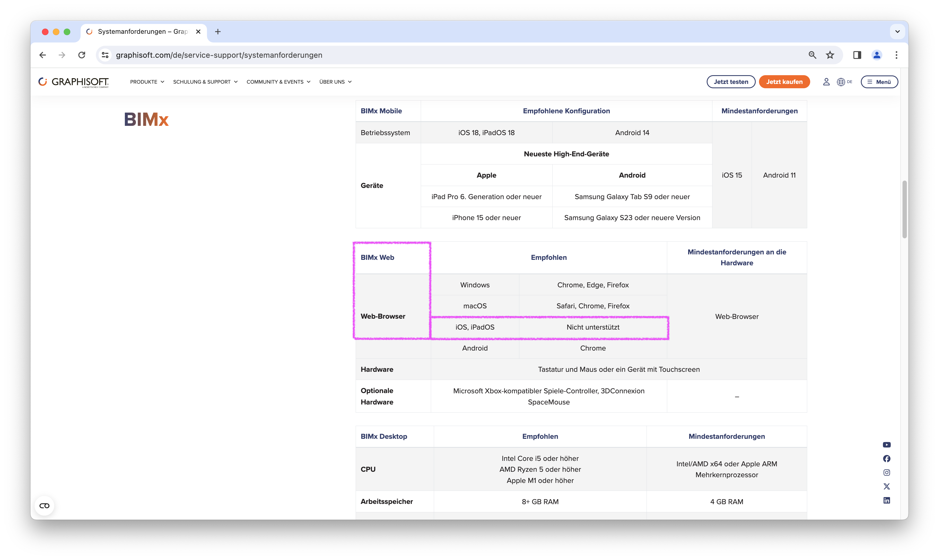This screenshot has width=939, height=560.
Task: Click the Android 11 minimum requirement cell
Action: 779,175
